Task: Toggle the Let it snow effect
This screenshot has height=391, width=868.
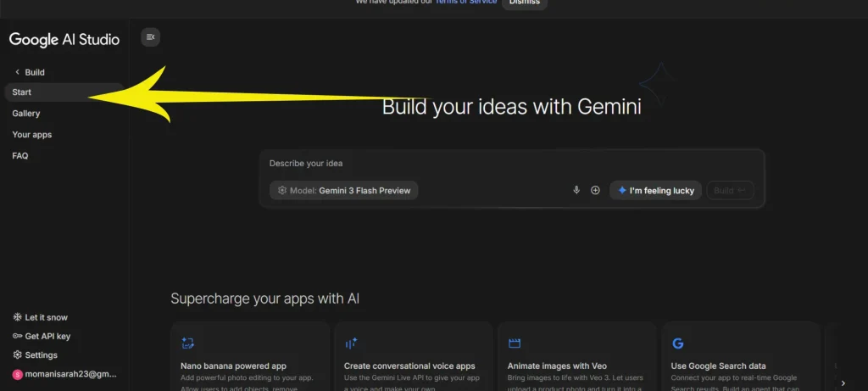Action: (x=40, y=317)
